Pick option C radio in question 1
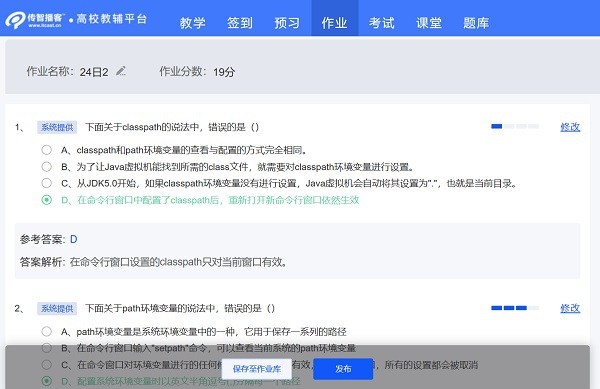This screenshot has width=600, height=389. 47,183
